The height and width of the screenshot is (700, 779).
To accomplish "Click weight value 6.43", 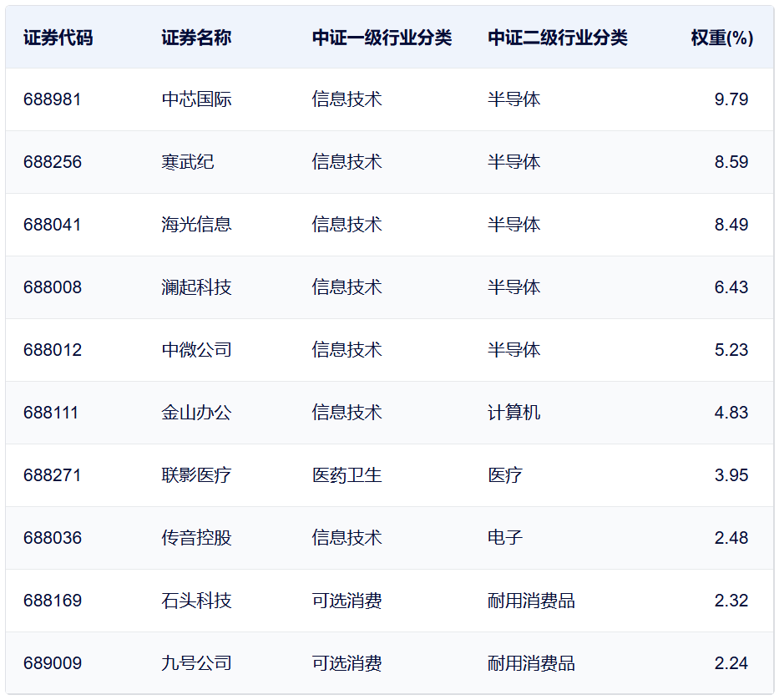I will pos(731,287).
